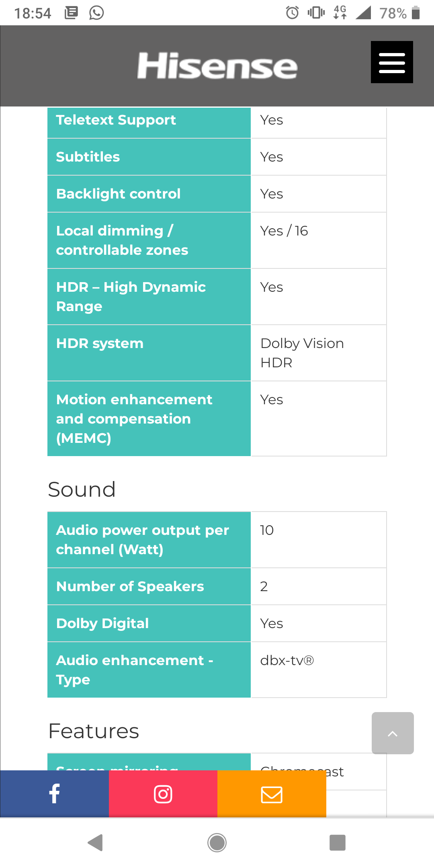Tap the WhatsApp notification icon

pyautogui.click(x=96, y=13)
